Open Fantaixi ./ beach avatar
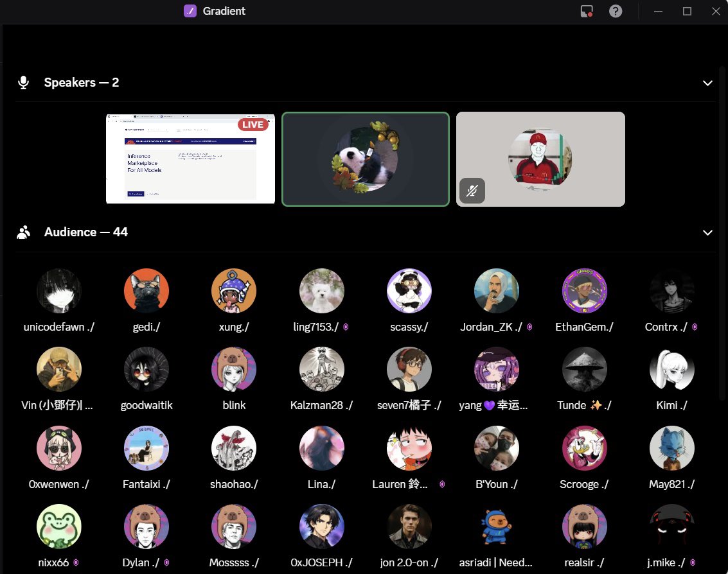The width and height of the screenshot is (728, 574). [146, 448]
